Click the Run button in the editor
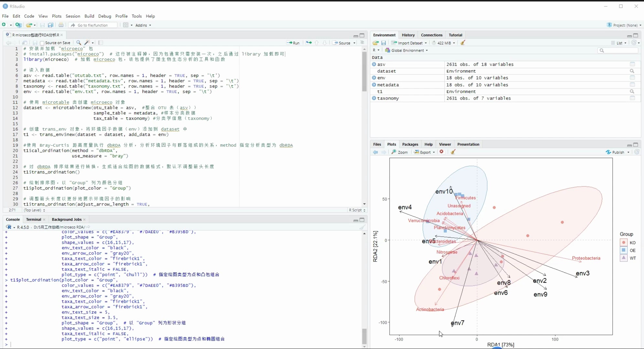The height and width of the screenshot is (349, 644). (x=293, y=43)
